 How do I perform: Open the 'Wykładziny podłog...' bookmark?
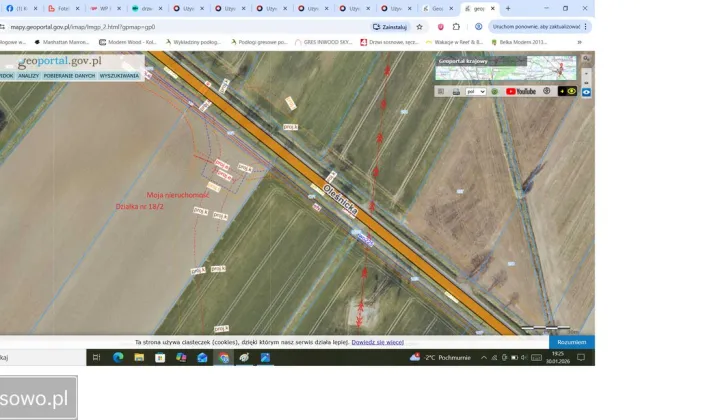click(193, 42)
